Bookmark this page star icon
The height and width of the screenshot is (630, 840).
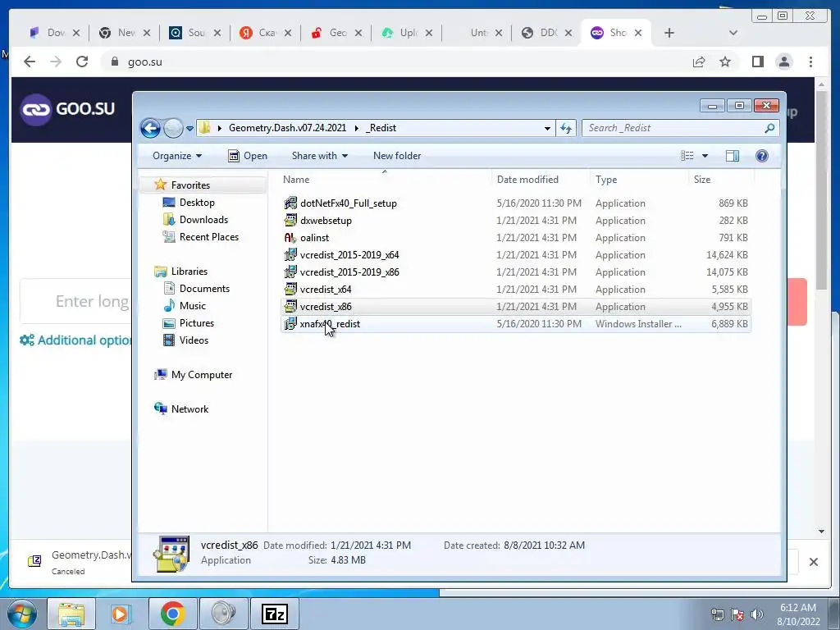tap(725, 62)
